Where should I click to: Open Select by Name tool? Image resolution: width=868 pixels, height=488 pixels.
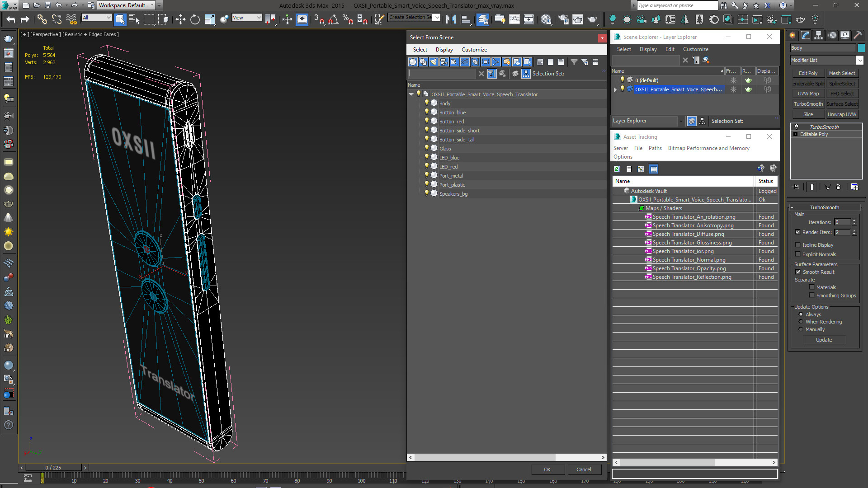[134, 19]
